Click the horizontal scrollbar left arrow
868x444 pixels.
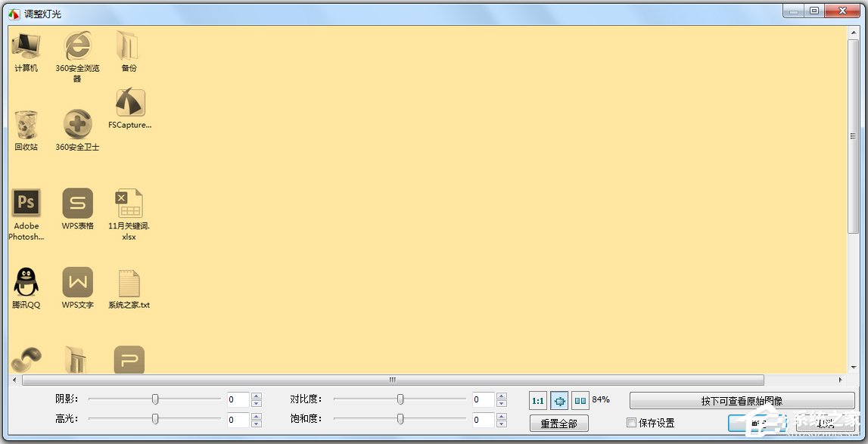[15, 380]
